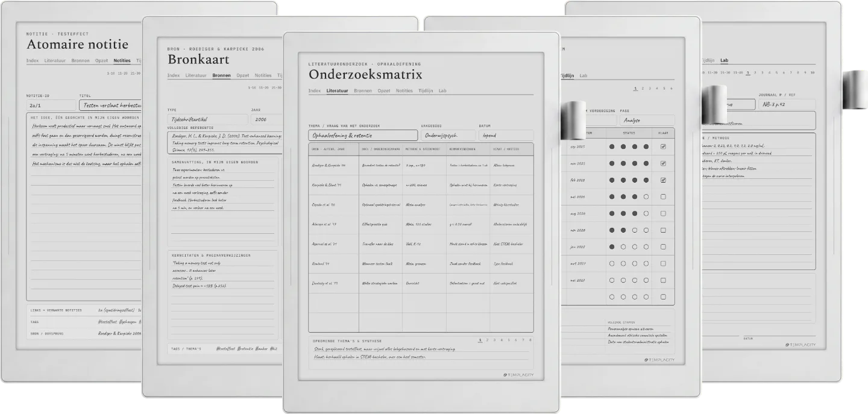Click Templacity logo on Onderzoeksmatrix page
This screenshot has width=868, height=414.
point(518,375)
